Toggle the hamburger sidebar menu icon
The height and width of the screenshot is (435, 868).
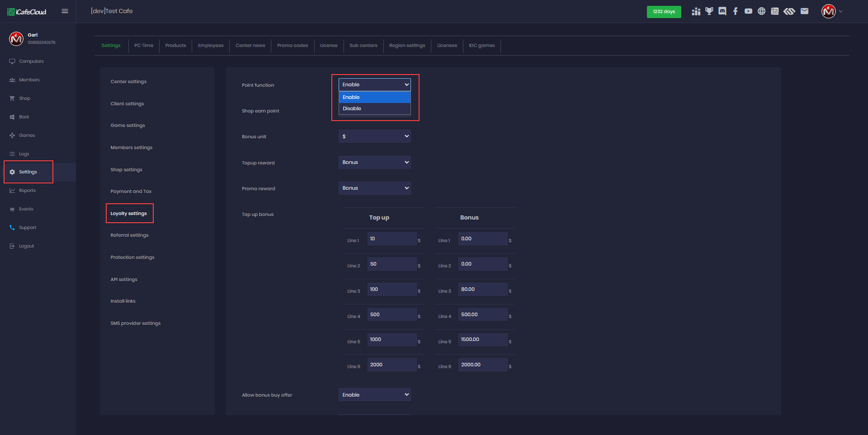click(x=65, y=11)
